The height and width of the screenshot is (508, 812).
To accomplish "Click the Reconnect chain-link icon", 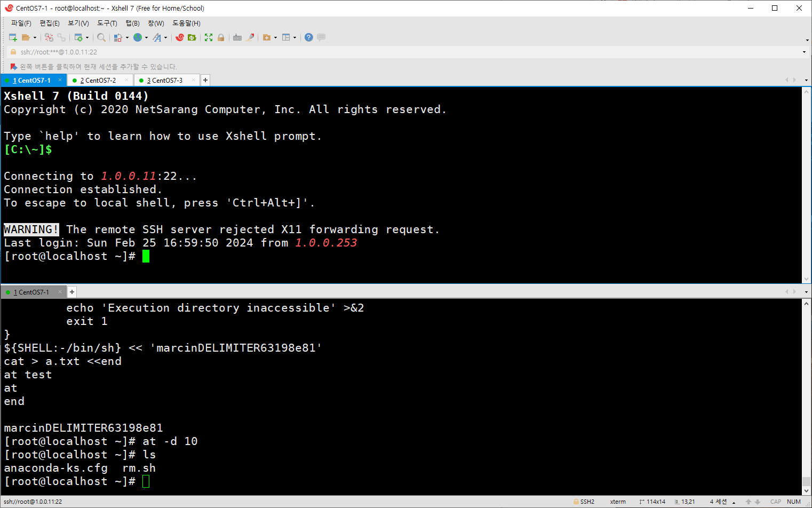I will pyautogui.click(x=61, y=37).
